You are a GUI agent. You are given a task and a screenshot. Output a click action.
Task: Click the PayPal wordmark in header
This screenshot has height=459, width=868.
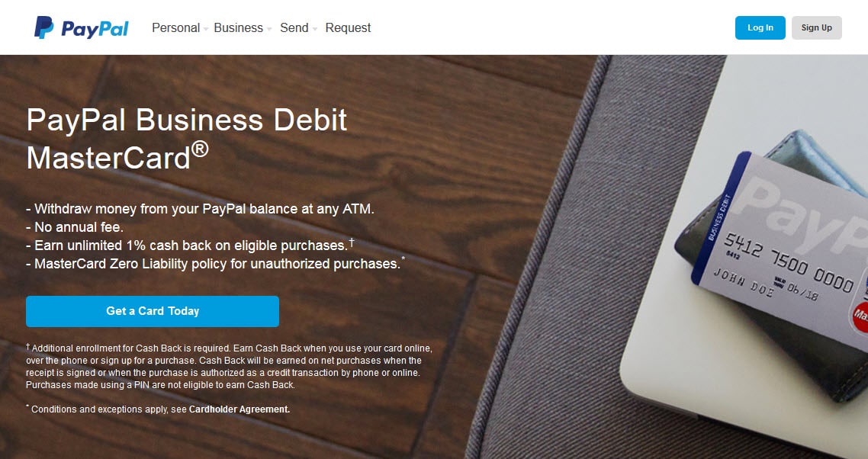[x=95, y=29]
